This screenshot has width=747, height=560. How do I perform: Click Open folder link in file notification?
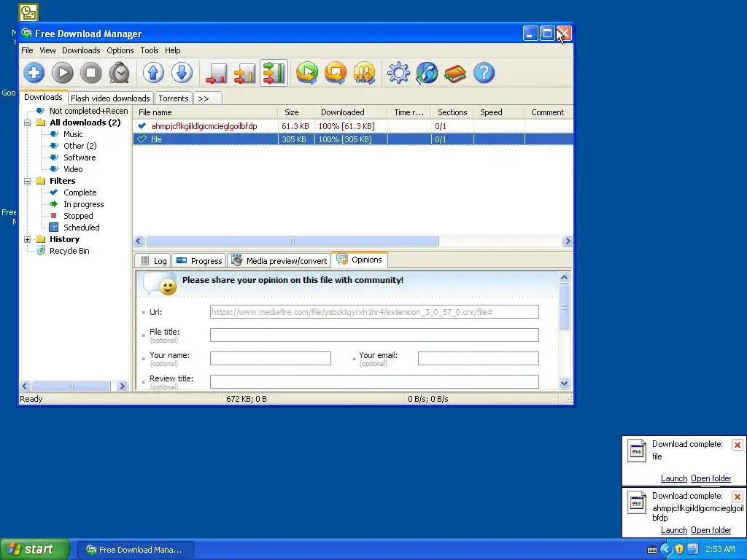pyautogui.click(x=711, y=478)
